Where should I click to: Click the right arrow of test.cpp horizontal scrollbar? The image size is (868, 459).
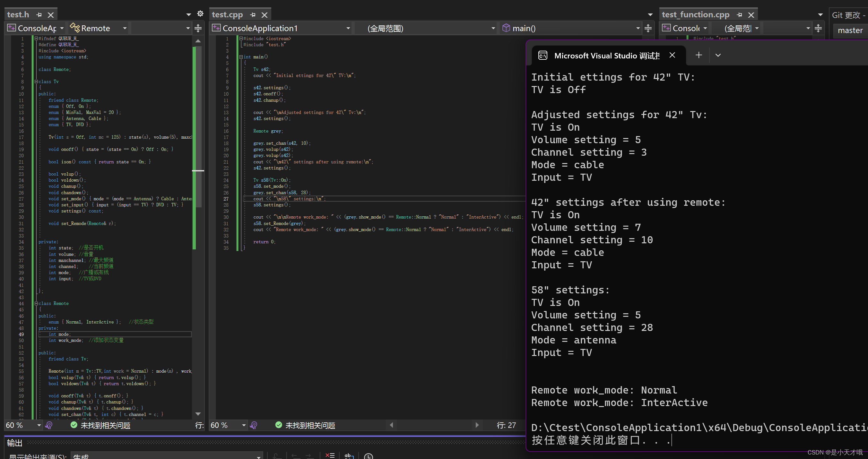click(x=477, y=425)
